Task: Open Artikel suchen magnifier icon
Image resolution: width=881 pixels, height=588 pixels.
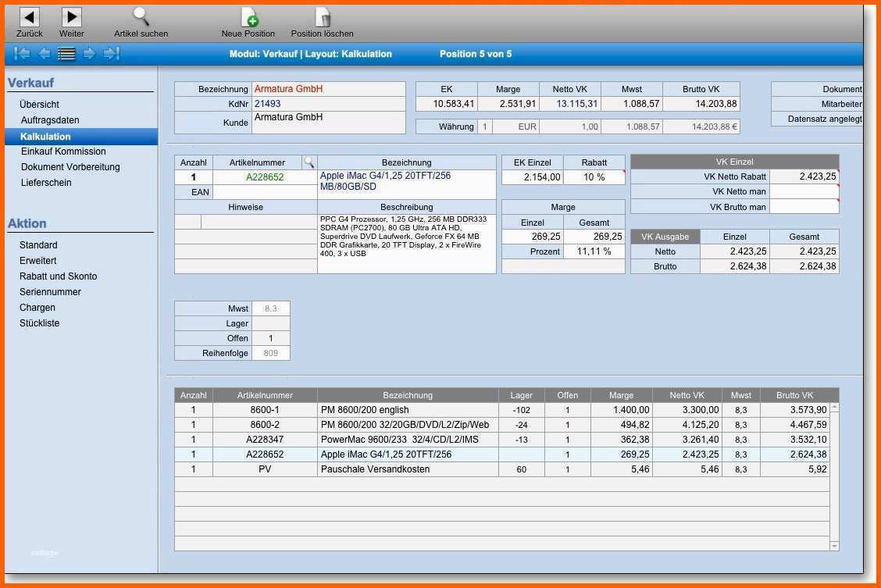Action: 141,16
